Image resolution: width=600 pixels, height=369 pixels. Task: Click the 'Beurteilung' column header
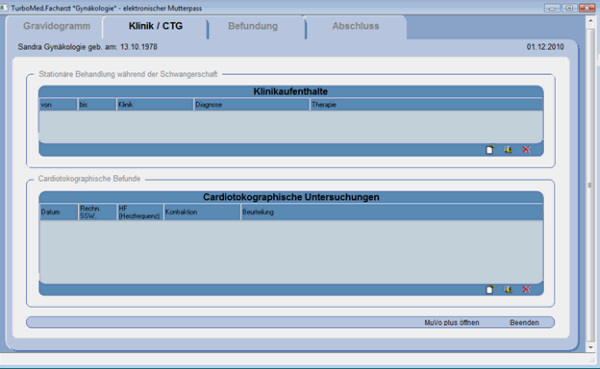tap(392, 212)
